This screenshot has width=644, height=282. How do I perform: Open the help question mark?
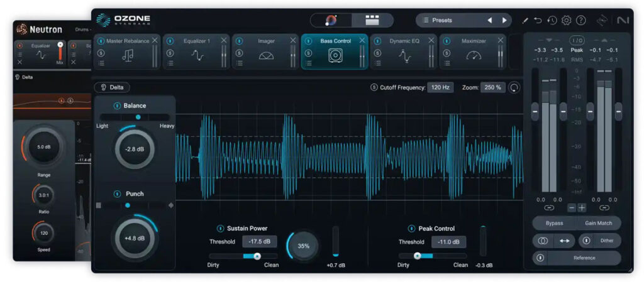(x=580, y=20)
